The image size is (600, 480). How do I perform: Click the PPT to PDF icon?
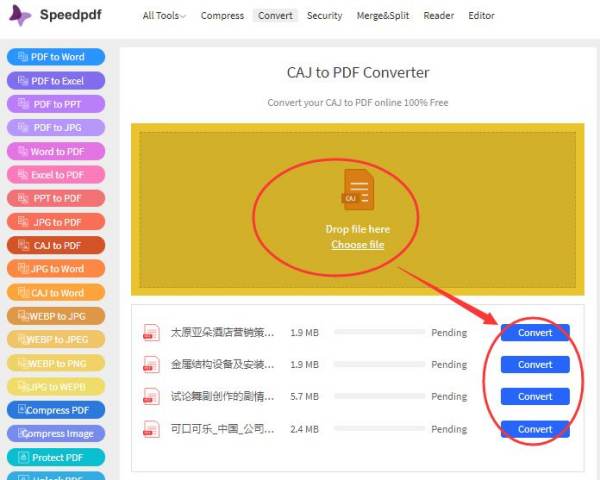tap(23, 198)
